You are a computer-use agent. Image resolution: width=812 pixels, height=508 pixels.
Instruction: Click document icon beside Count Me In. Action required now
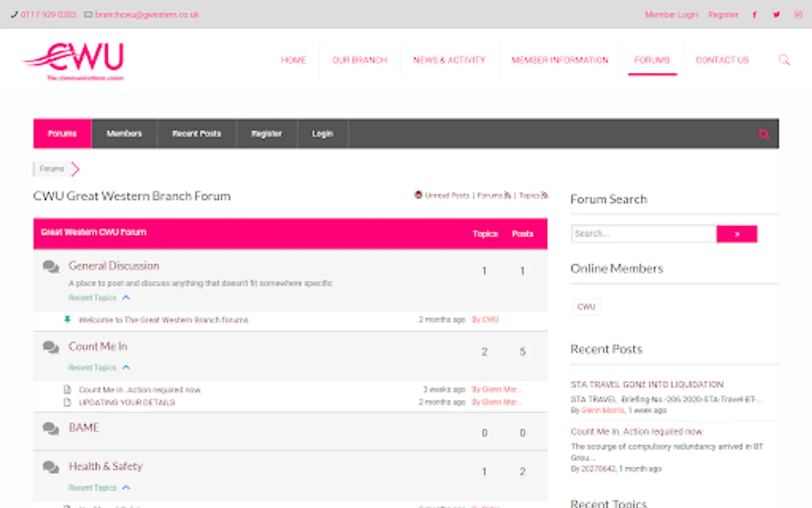[x=67, y=389]
